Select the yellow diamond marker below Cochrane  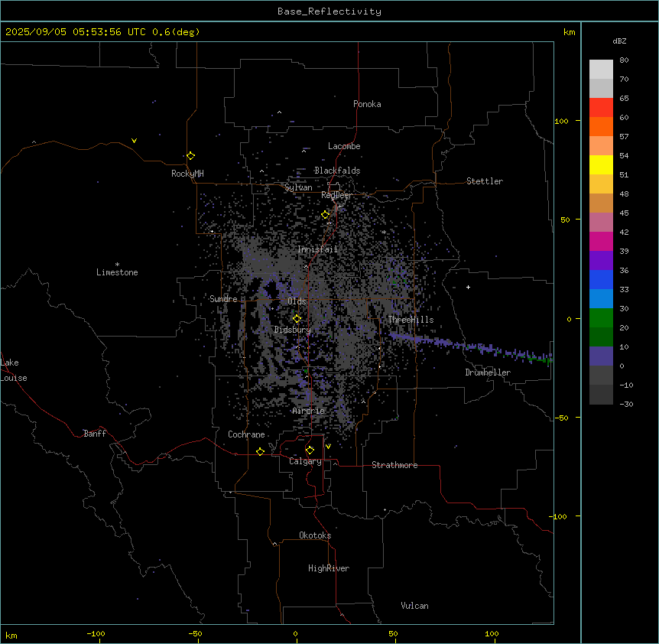pos(261,451)
